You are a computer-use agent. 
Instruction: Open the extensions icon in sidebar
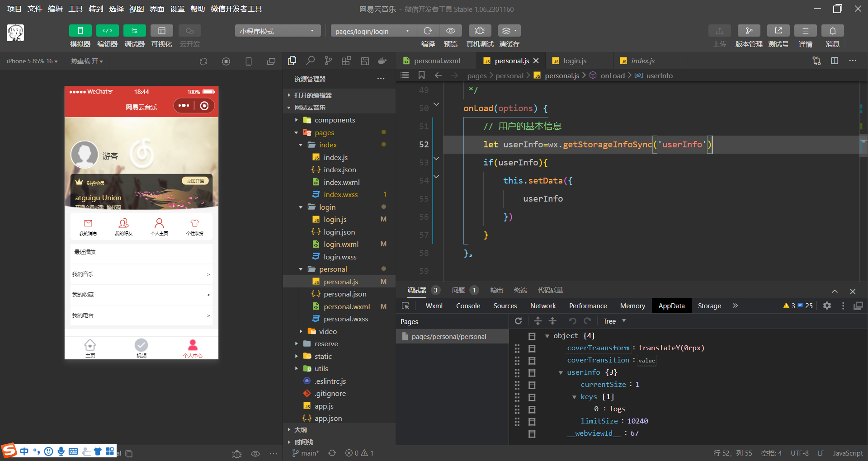tap(346, 61)
